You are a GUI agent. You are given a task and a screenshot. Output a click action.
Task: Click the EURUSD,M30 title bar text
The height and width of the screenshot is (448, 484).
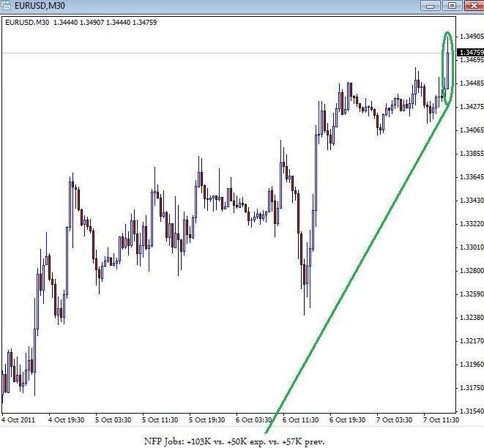click(x=40, y=6)
